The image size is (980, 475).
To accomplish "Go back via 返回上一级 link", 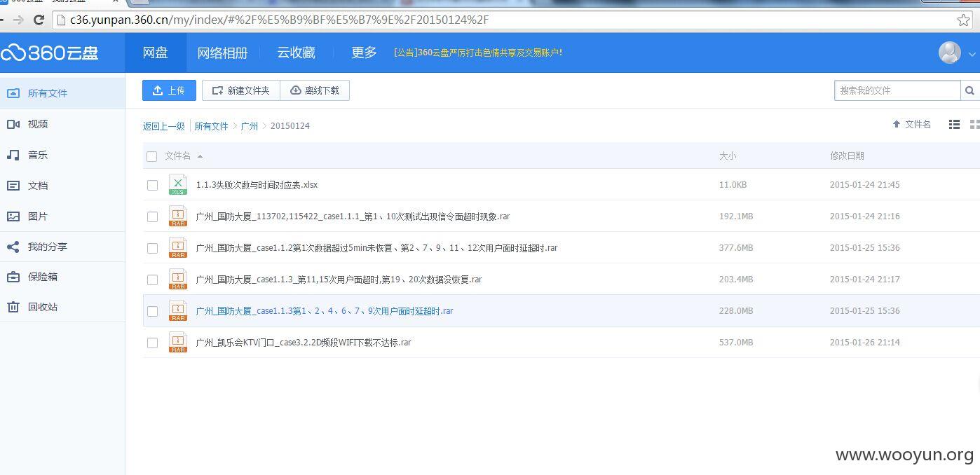I will [163, 126].
